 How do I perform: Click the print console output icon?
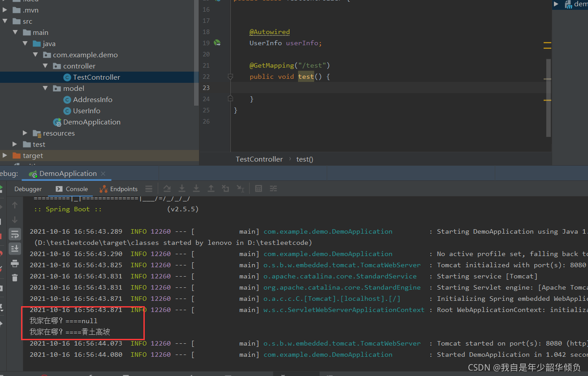click(15, 263)
